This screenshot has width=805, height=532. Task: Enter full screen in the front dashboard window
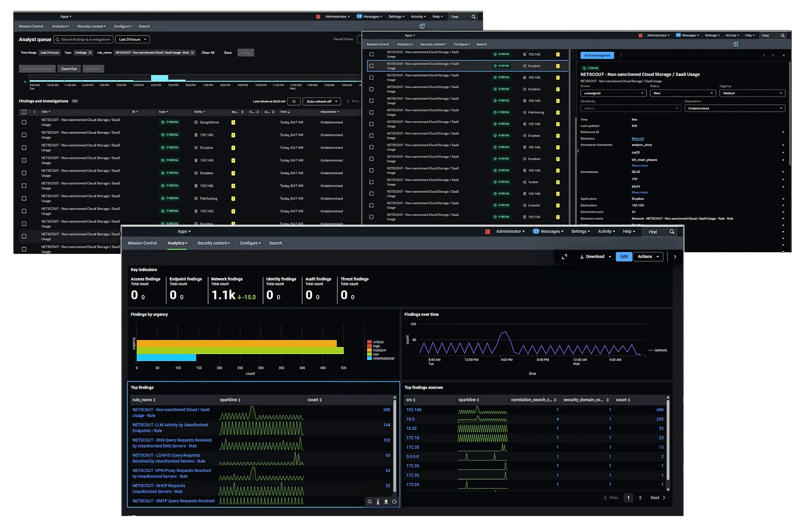click(564, 257)
